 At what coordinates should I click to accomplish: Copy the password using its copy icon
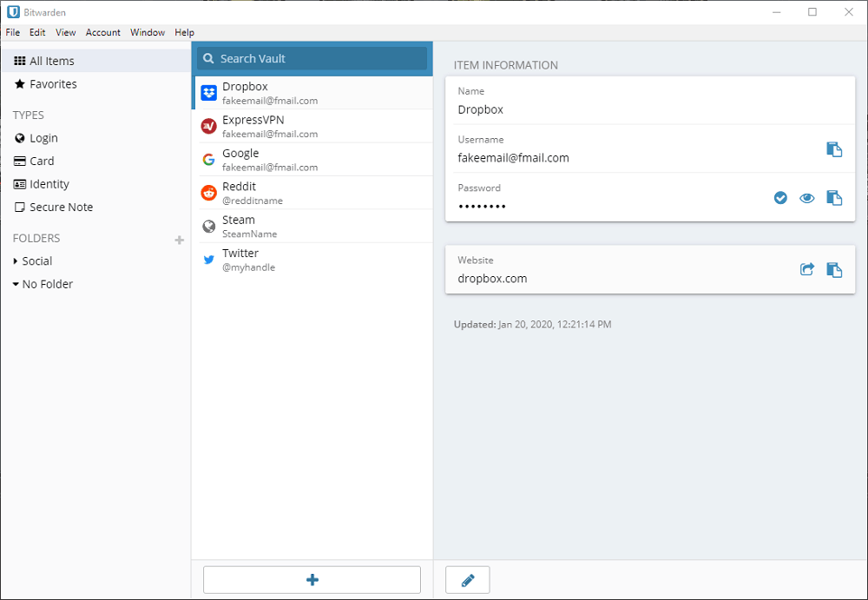tap(834, 198)
